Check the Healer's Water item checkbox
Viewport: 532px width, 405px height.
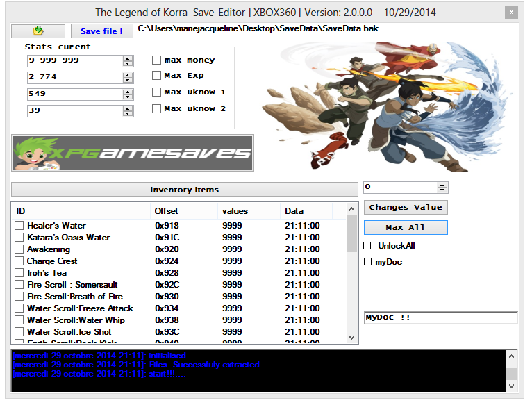coord(19,226)
